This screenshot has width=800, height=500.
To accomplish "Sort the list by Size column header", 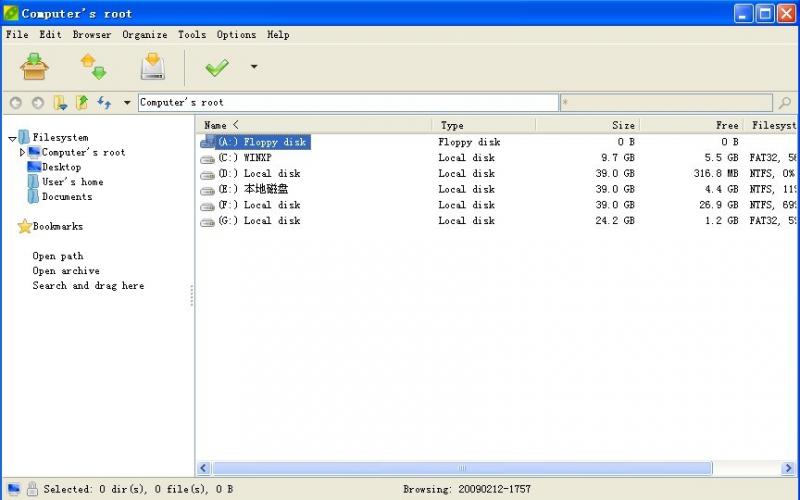I will (x=622, y=125).
